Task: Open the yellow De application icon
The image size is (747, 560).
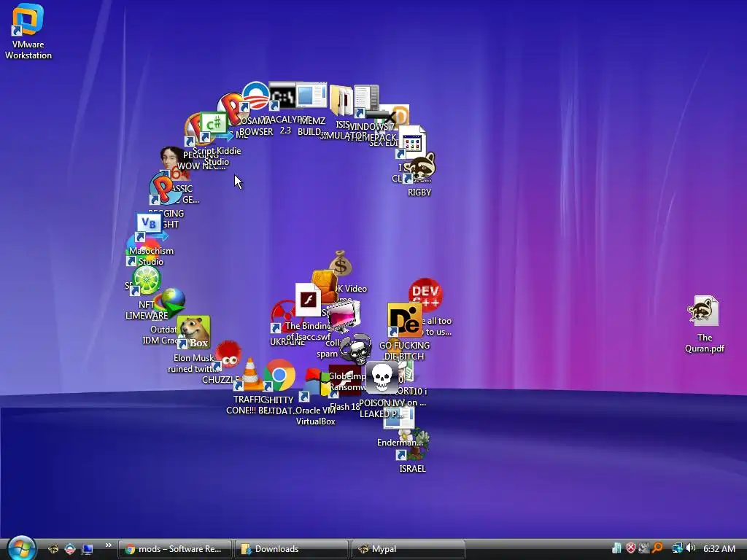Action: (404, 320)
